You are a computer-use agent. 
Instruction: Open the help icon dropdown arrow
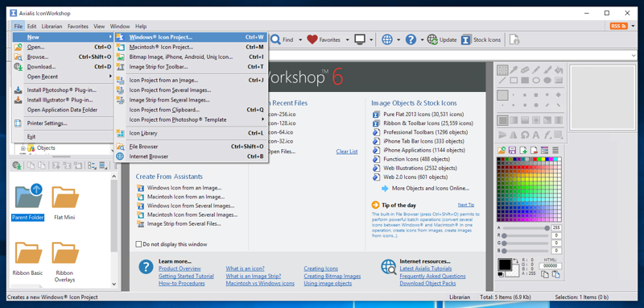(x=422, y=40)
